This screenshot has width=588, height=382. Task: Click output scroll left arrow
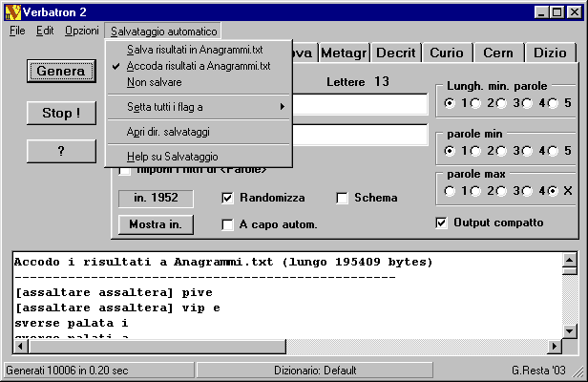click(21, 346)
